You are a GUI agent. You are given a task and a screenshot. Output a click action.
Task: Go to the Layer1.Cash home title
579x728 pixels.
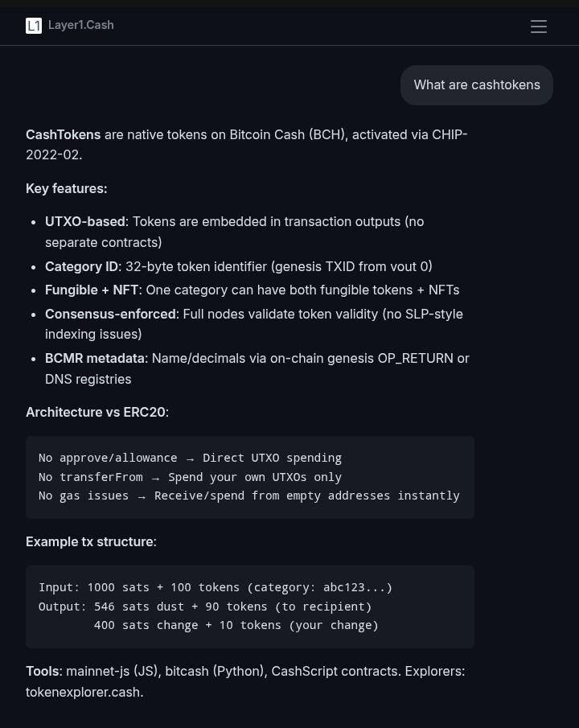click(80, 25)
